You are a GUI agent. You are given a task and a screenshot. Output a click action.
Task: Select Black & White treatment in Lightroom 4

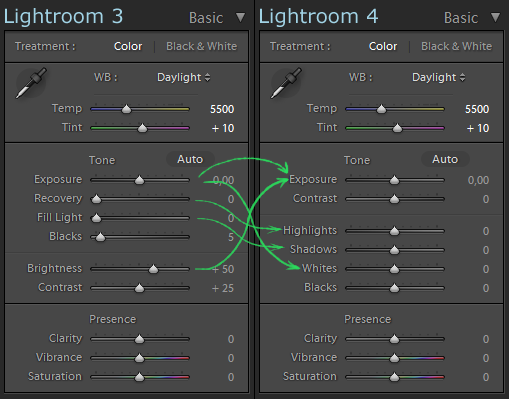[x=456, y=46]
